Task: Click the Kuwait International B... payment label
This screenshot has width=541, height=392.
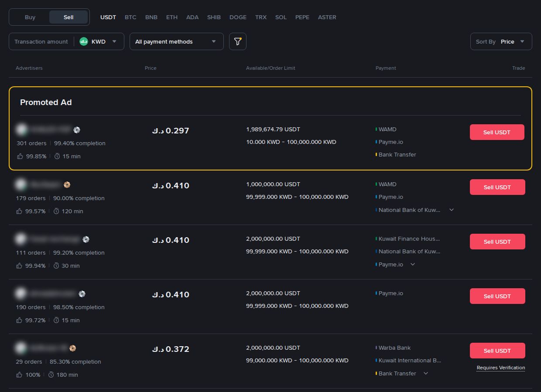Action: (x=410, y=360)
